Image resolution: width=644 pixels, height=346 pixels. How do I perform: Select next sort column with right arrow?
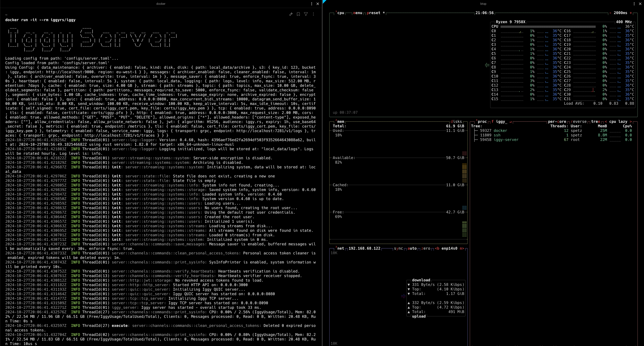pos(631,122)
